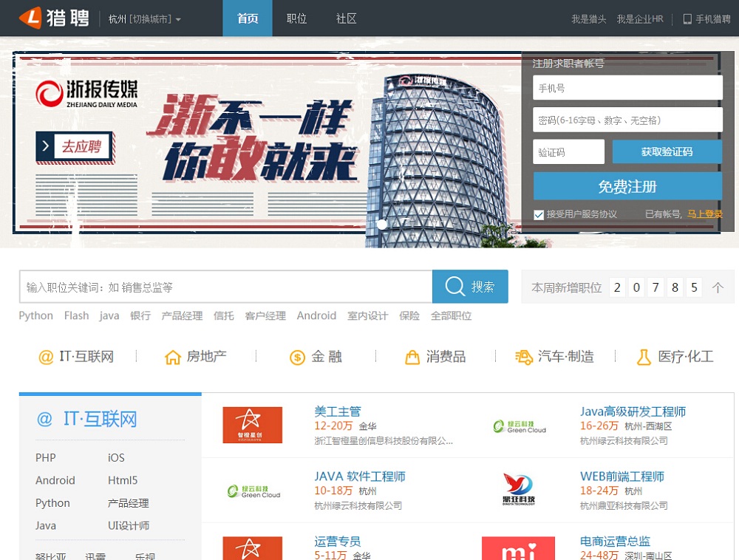Open the 电商运营总监 job listing
Image resolution: width=739 pixels, height=560 pixels.
click(x=615, y=541)
